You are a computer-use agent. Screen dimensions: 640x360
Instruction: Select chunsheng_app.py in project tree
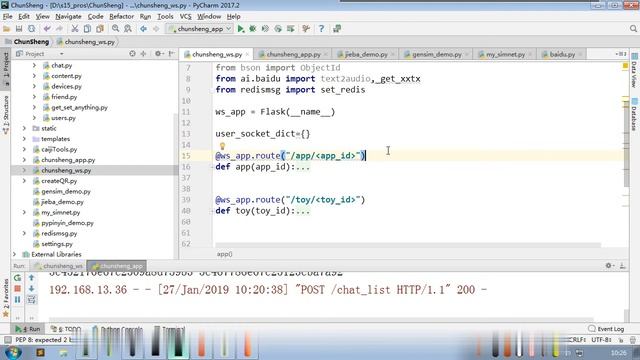point(68,160)
